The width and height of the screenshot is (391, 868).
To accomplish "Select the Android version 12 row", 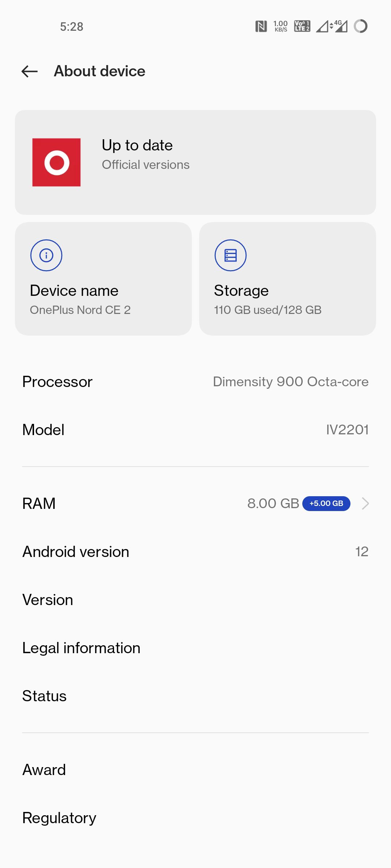I will pos(195,551).
